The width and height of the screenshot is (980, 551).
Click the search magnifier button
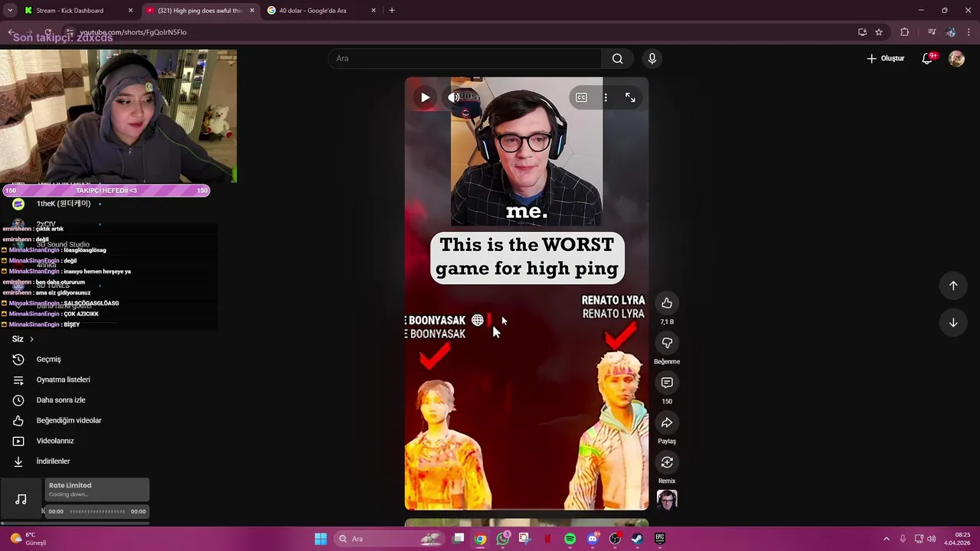point(618,58)
